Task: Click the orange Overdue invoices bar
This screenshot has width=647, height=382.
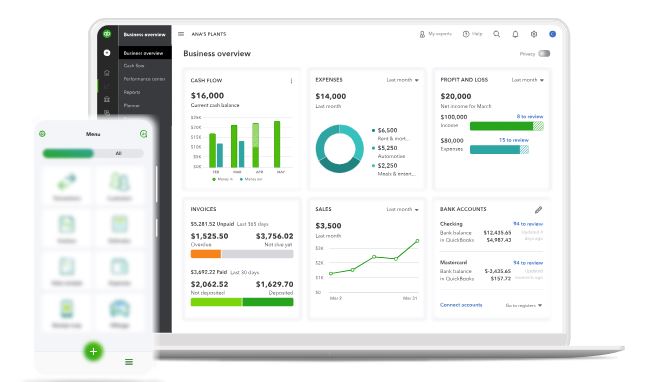Action: 205,254
